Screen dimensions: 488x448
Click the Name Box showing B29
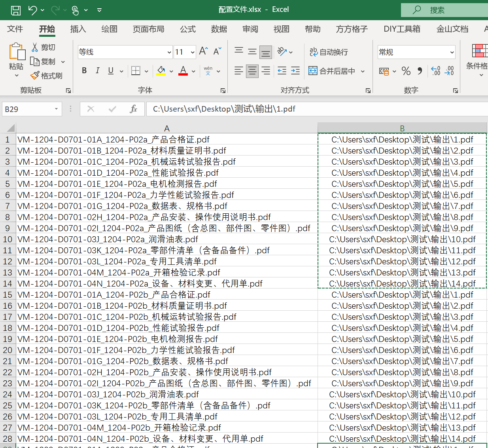[x=28, y=109]
